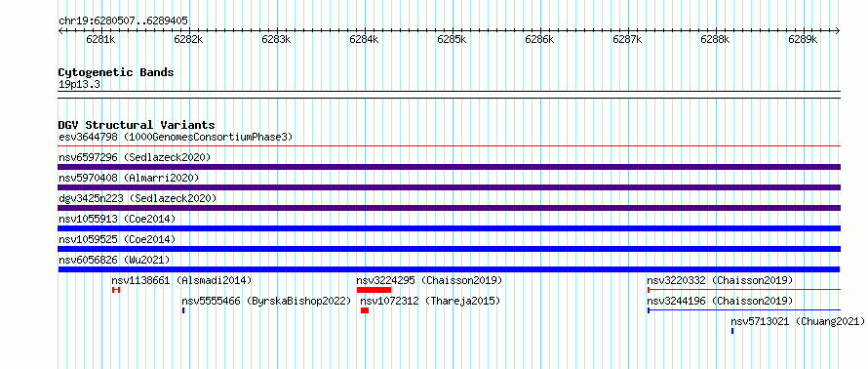Open variant nsv1059525 (Coe2014) label
Screen dimensions: 868x369
(117, 239)
